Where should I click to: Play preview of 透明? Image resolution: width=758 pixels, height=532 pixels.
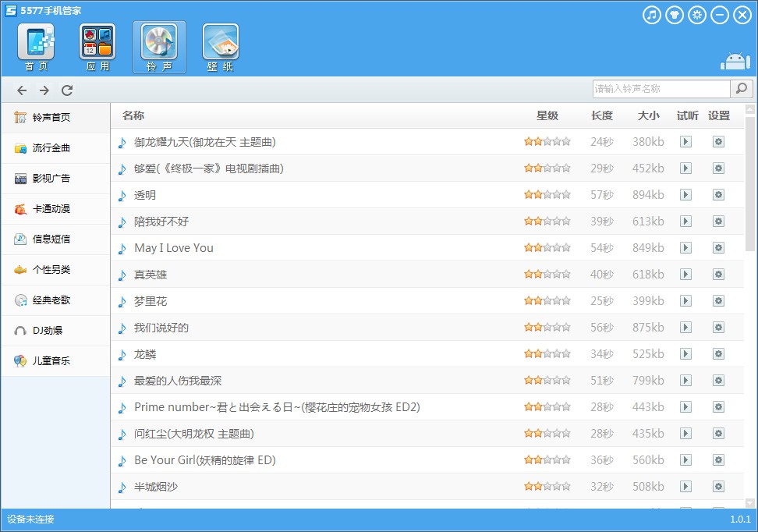tap(685, 194)
